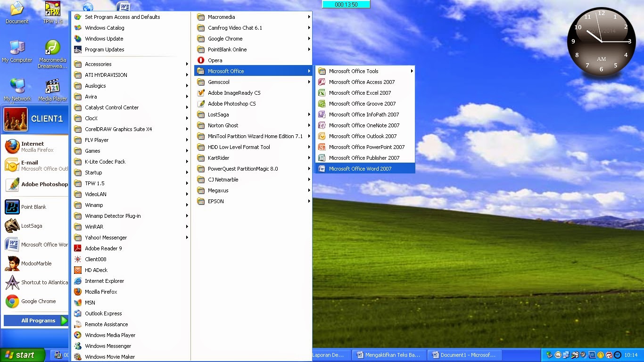Launch Microsoft Office Excel 2007
This screenshot has height=362, width=644.
(x=365, y=93)
